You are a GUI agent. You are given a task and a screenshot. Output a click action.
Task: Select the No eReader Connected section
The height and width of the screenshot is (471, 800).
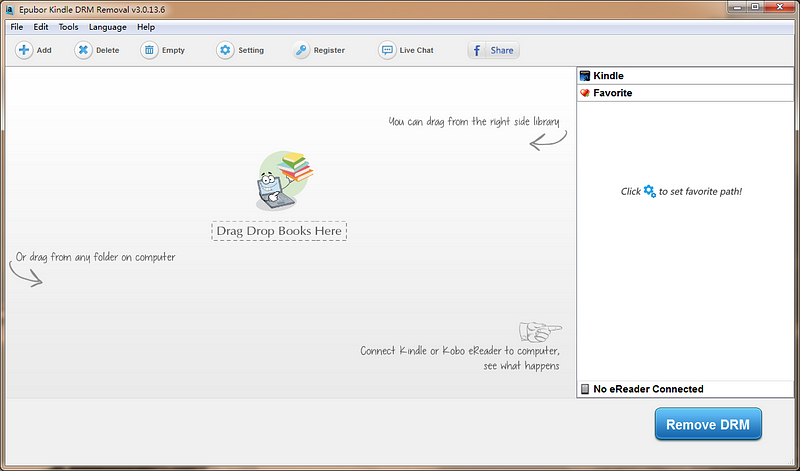685,389
